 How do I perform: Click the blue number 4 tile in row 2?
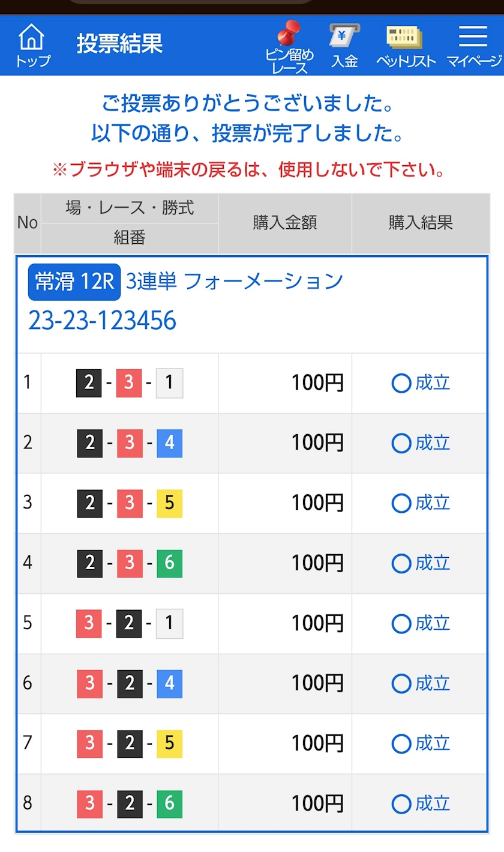pyautogui.click(x=169, y=443)
